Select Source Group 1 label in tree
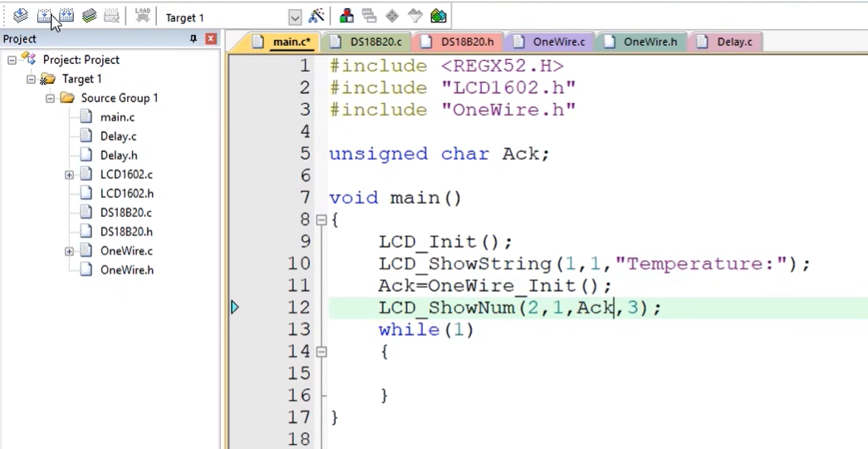This screenshot has height=449, width=868. [x=120, y=98]
